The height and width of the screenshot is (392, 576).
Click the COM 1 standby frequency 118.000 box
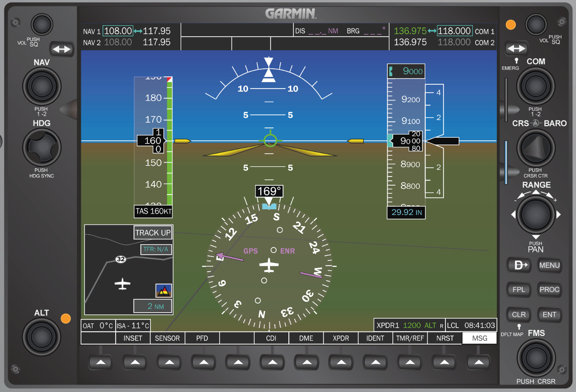click(455, 31)
